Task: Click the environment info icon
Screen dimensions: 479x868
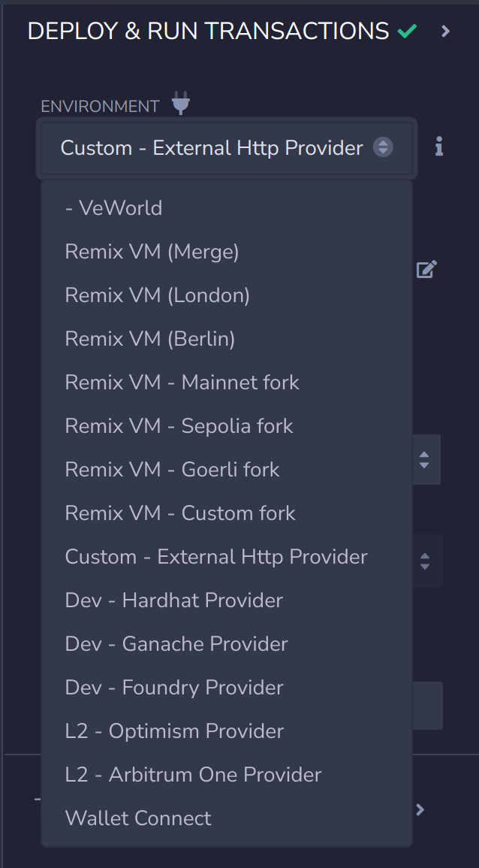Action: tap(439, 147)
